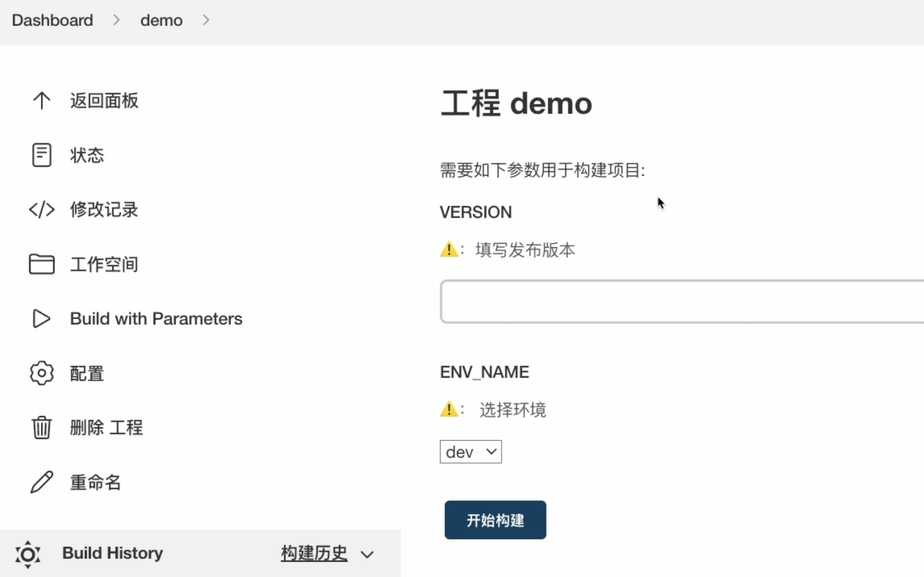Click the up-arrow icon beside 返回面板
924x577 pixels.
pos(42,101)
